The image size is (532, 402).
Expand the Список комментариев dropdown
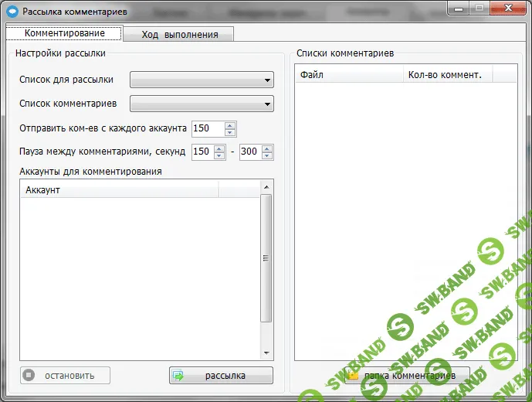pyautogui.click(x=202, y=104)
